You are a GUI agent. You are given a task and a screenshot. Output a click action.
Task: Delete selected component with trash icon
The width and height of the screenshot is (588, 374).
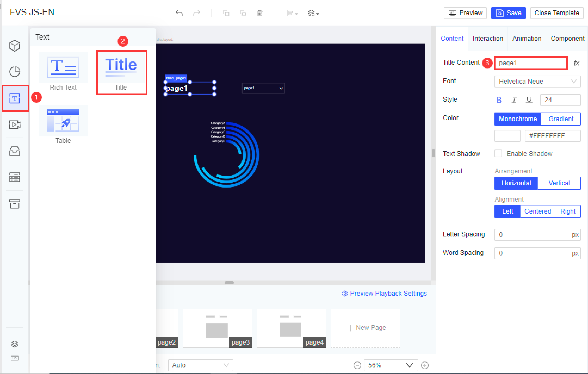click(260, 13)
